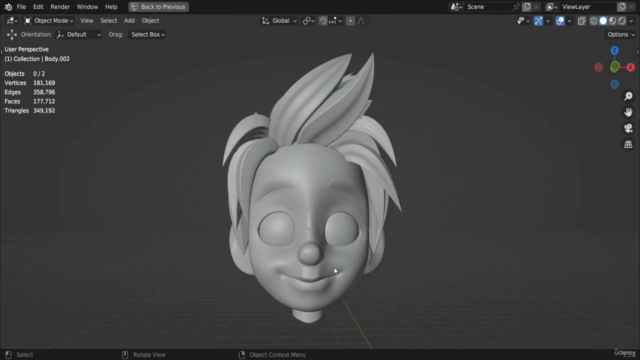Open the view layer browse icon
Viewport: 640px width, 360px height.
pyautogui.click(x=551, y=7)
